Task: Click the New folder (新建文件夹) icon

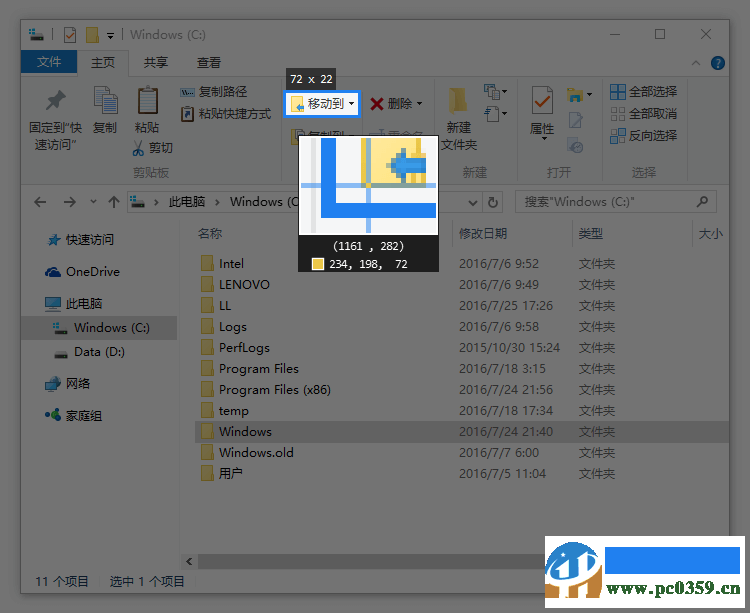Action: (458, 101)
